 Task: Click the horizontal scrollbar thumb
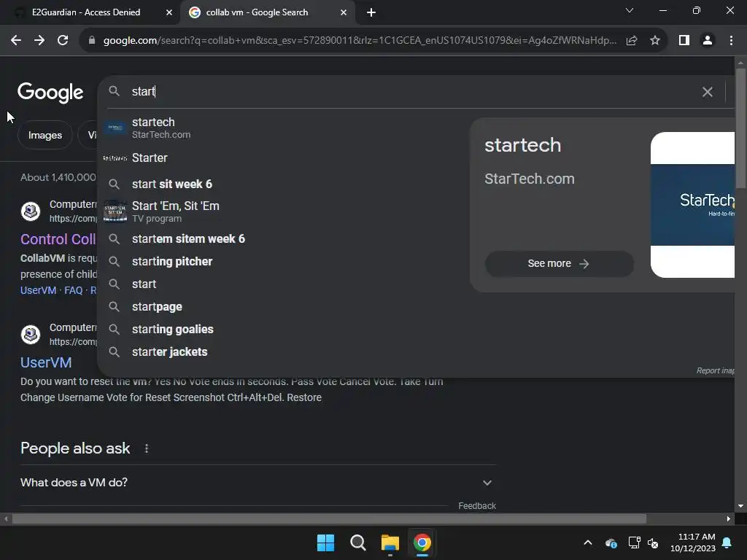coord(329,518)
